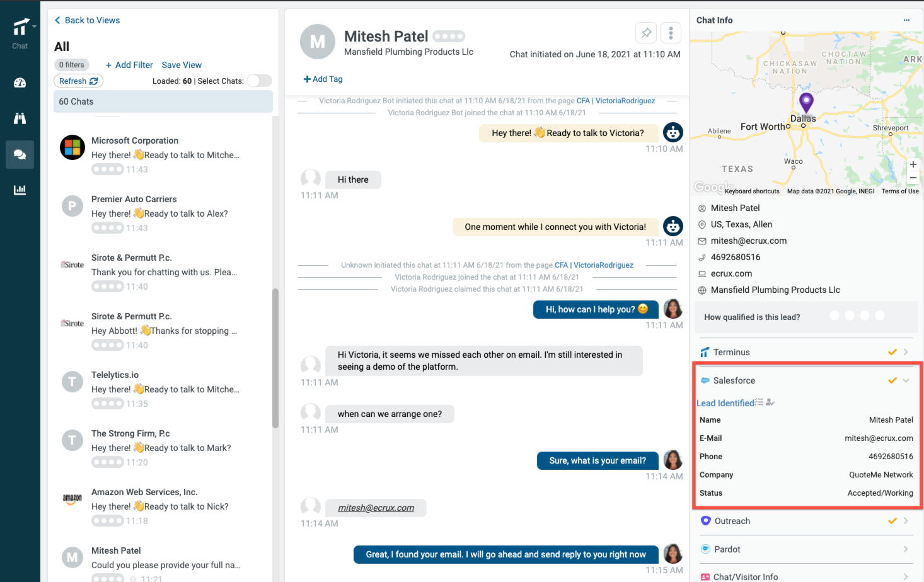The height and width of the screenshot is (582, 924).
Task: Set lead qualification to third dot
Action: pos(865,316)
